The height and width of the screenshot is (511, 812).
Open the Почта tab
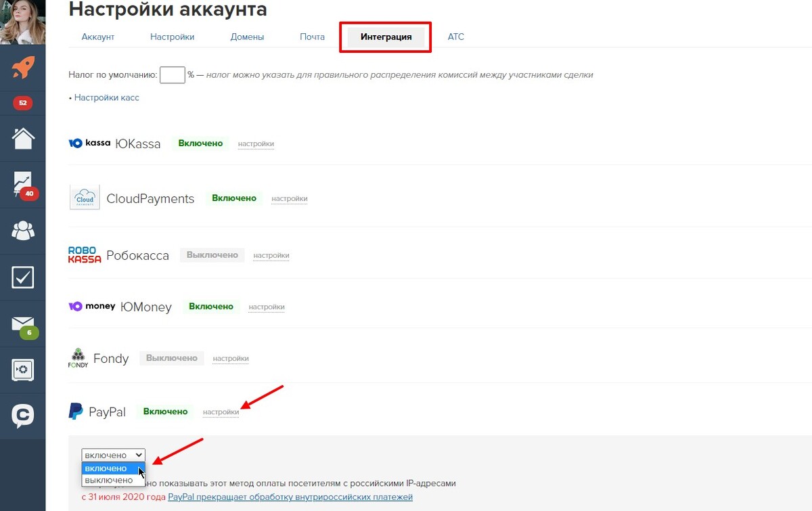[313, 37]
